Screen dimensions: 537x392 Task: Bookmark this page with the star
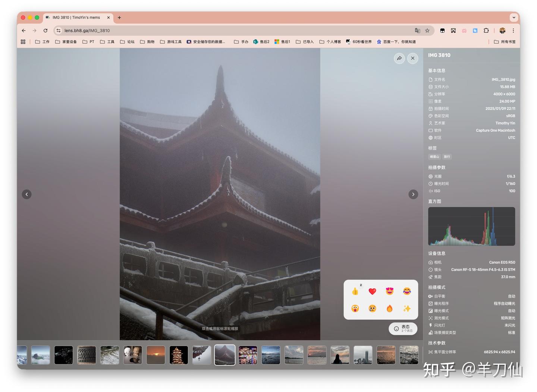click(427, 31)
